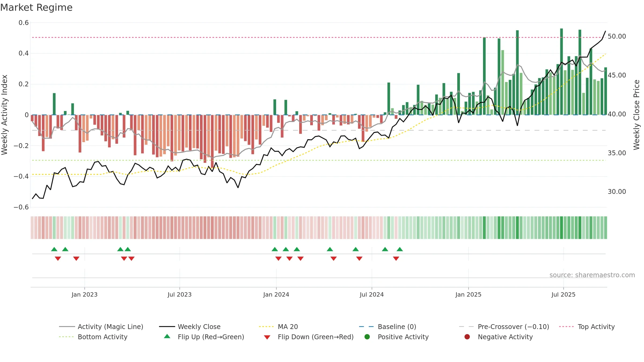Click the Positive Activity green circle icon
The height and width of the screenshot is (362, 644).
[367, 337]
